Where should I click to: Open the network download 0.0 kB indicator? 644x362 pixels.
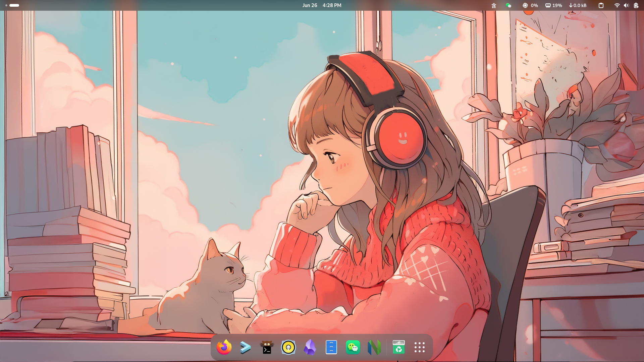coord(578,5)
